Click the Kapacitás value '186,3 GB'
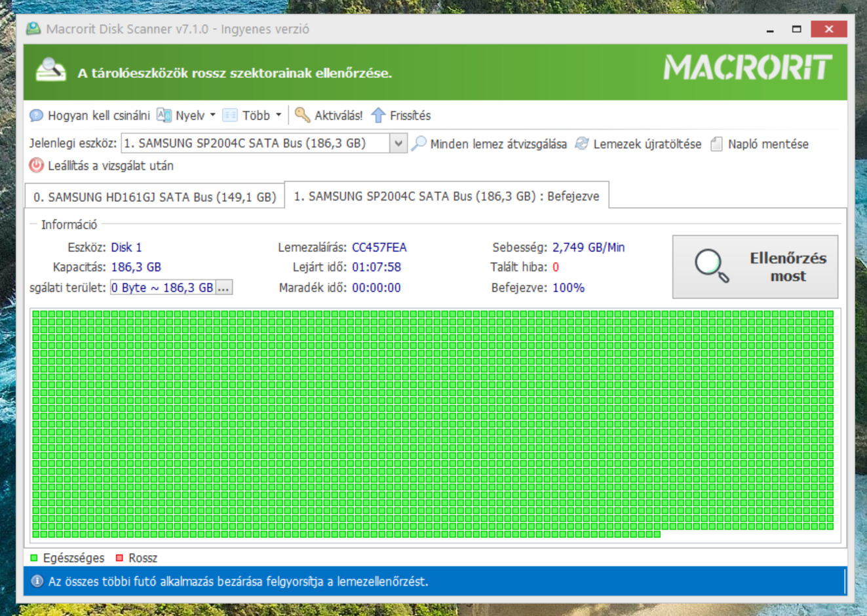The width and height of the screenshot is (867, 616). pos(136,267)
